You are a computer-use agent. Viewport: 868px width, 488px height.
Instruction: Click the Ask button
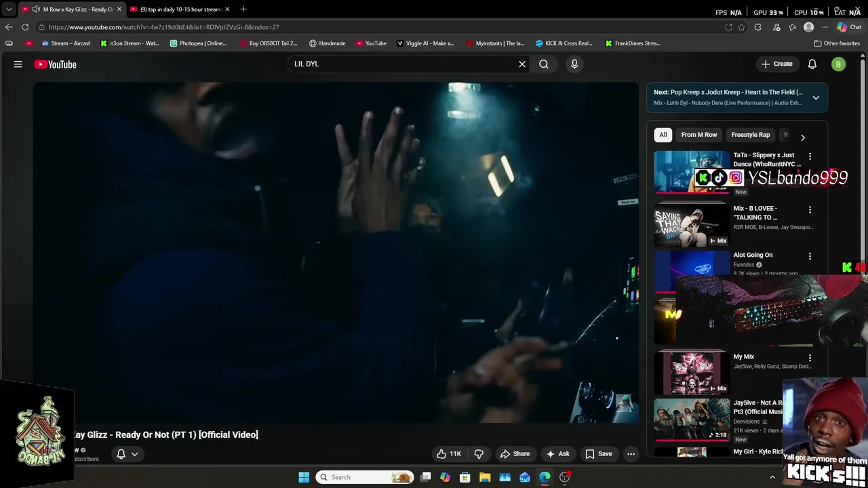pyautogui.click(x=557, y=454)
